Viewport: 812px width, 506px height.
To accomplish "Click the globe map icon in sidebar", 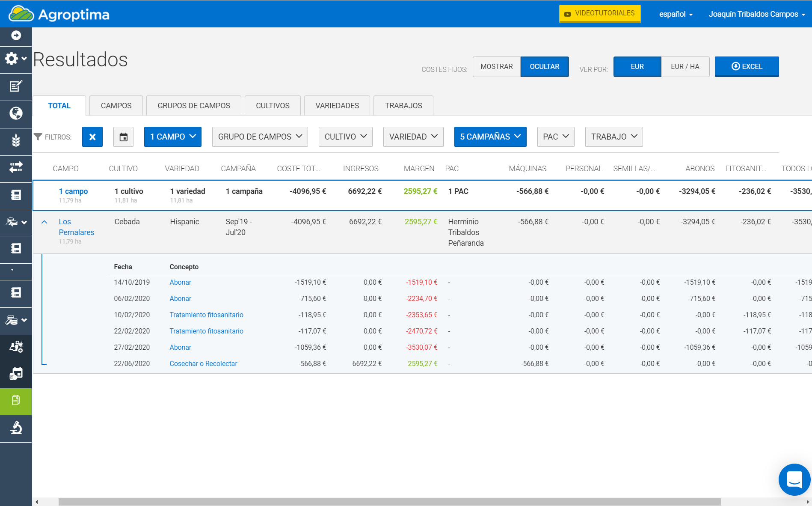I will pyautogui.click(x=16, y=113).
